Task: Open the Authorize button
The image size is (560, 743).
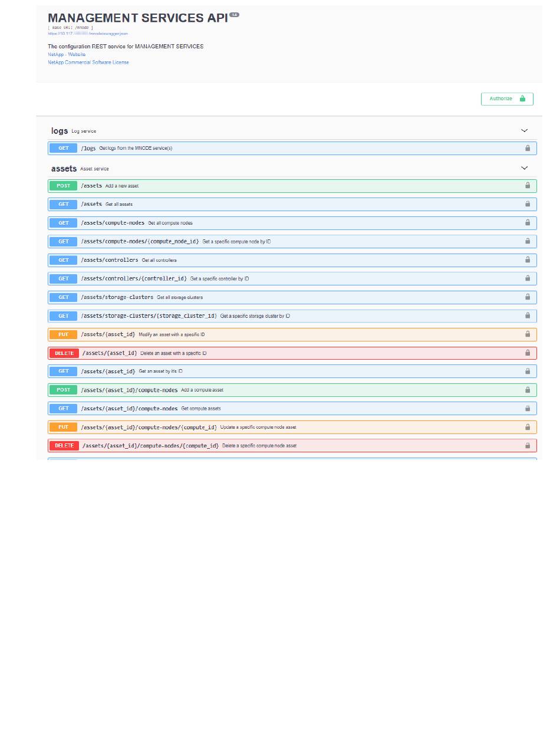Action: (507, 98)
